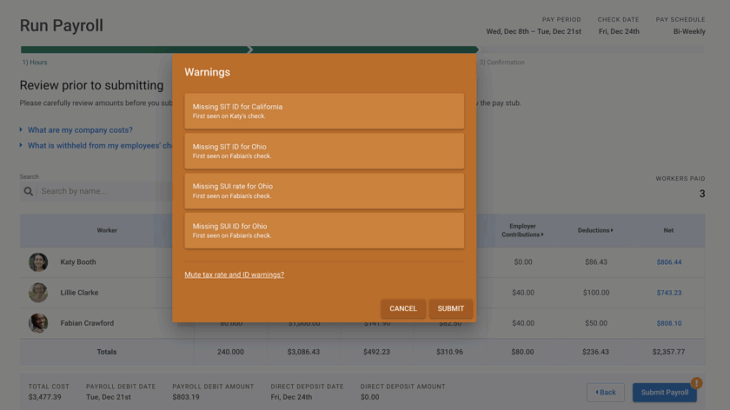The height and width of the screenshot is (410, 730).
Task: Open Katy Booth's net pay $806.44
Action: pyautogui.click(x=669, y=262)
